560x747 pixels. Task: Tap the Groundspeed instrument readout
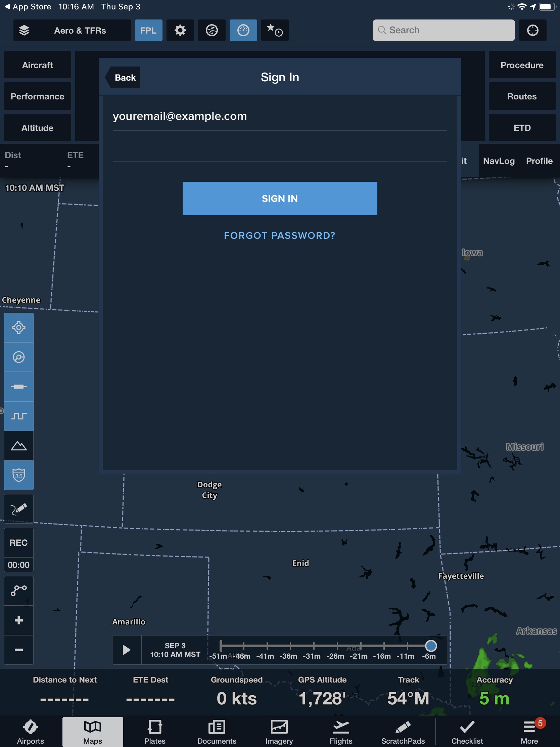tap(237, 692)
